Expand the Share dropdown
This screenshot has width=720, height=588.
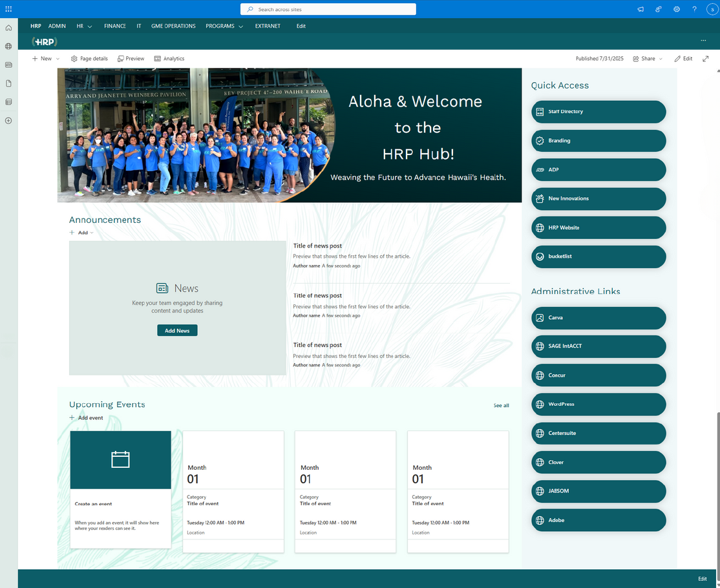click(648, 59)
